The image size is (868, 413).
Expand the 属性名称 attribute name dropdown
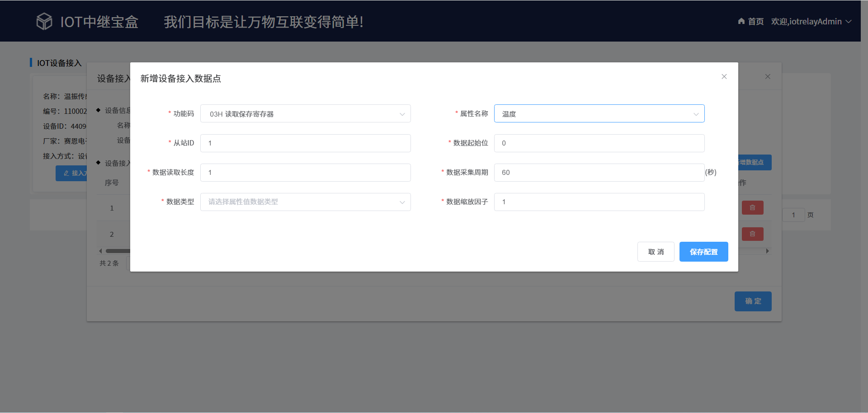599,114
